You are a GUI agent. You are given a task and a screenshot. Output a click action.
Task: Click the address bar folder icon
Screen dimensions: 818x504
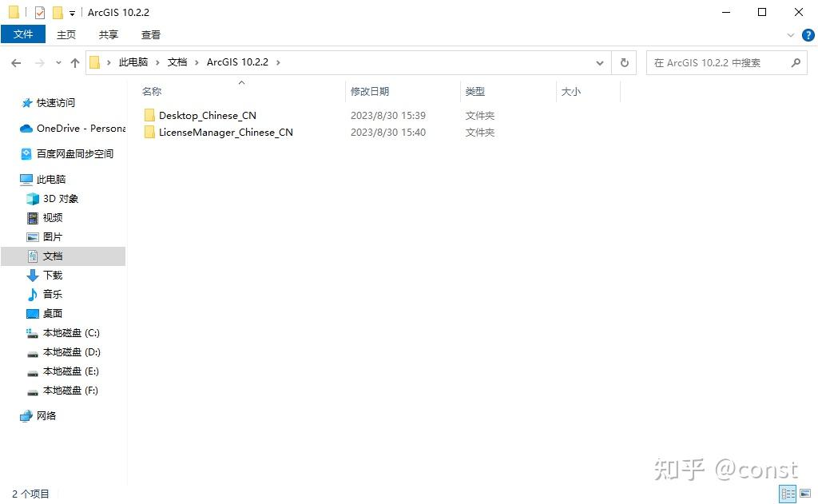tap(94, 62)
